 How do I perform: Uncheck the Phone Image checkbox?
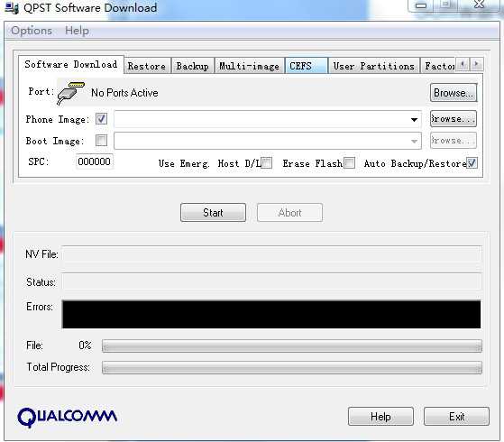(x=101, y=119)
